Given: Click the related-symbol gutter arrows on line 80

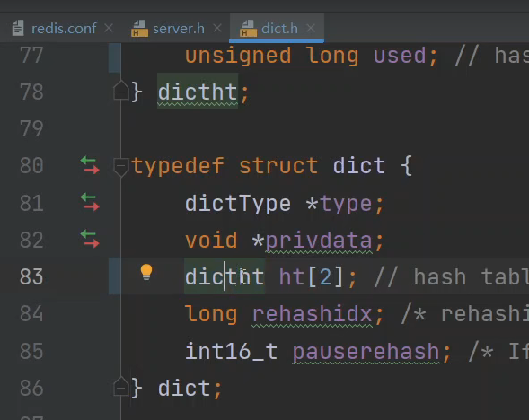Looking at the screenshot, I should point(90,165).
